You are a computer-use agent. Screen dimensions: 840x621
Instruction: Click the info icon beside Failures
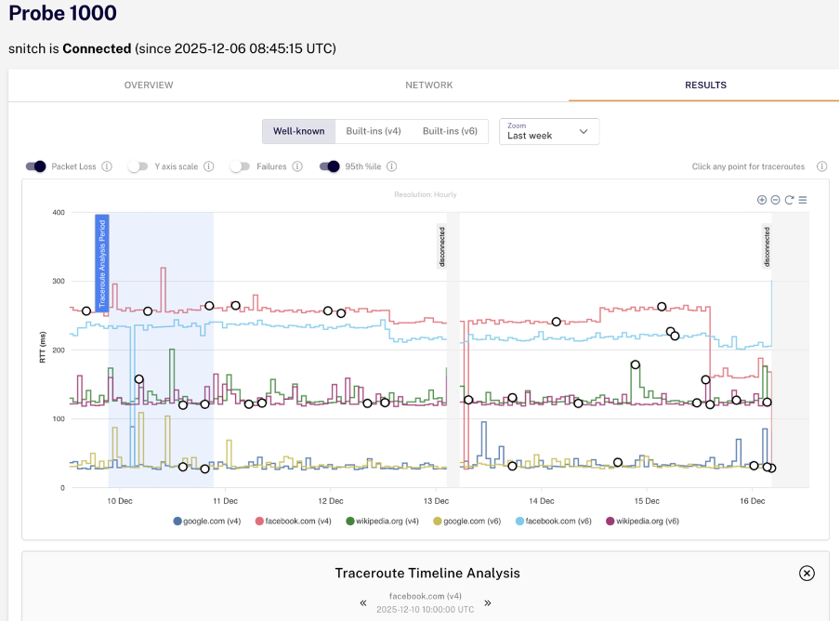(x=296, y=166)
